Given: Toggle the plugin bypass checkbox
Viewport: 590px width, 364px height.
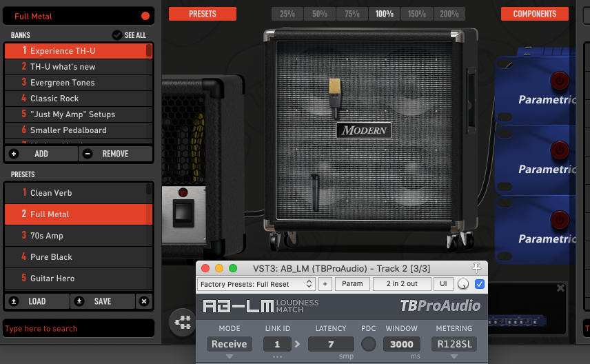Looking at the screenshot, I should (x=480, y=284).
